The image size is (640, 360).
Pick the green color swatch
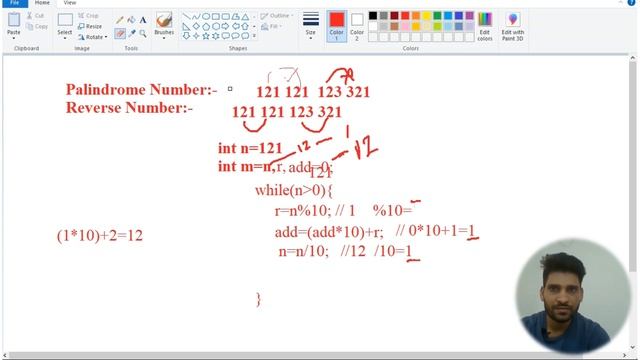pyautogui.click(x=437, y=16)
